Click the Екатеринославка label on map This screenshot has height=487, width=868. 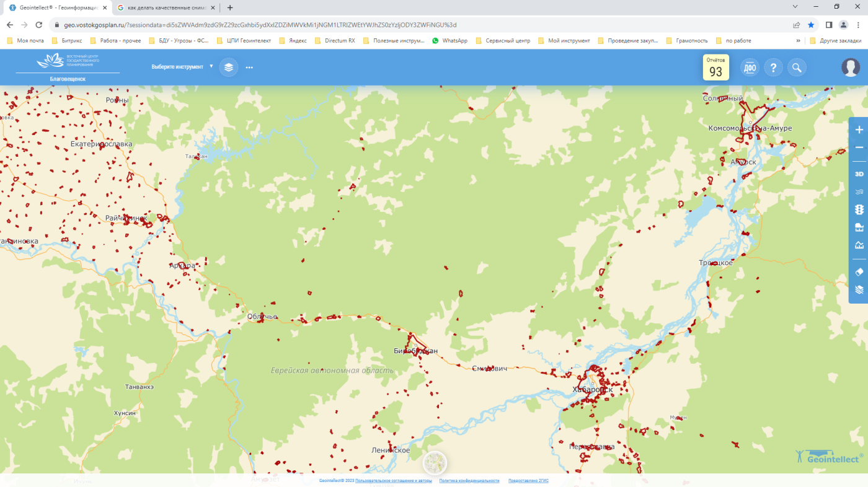pos(101,144)
